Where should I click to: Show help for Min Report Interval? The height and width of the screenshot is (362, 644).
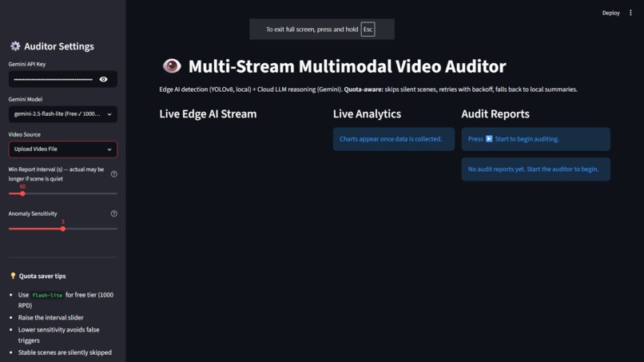coord(113,174)
